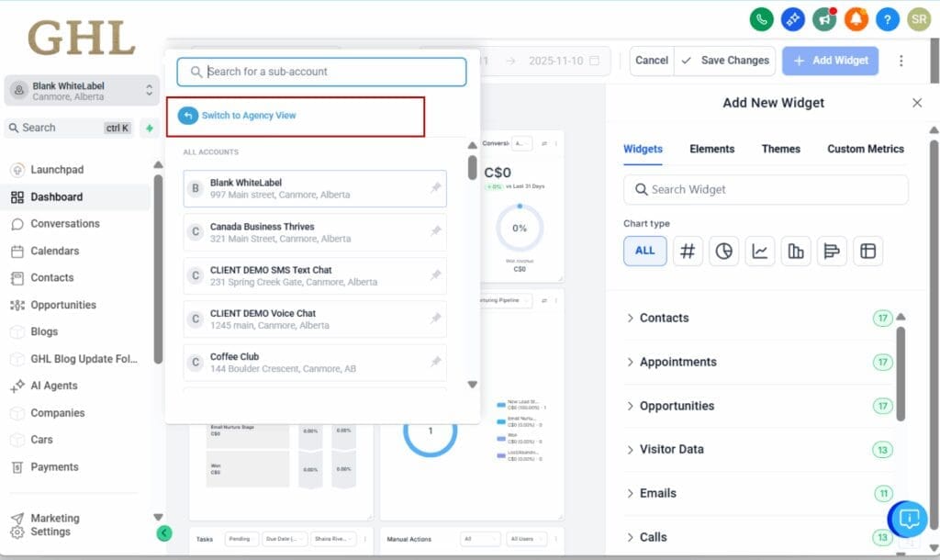Open the Custom Metrics tab
The height and width of the screenshot is (560, 940).
(x=865, y=149)
